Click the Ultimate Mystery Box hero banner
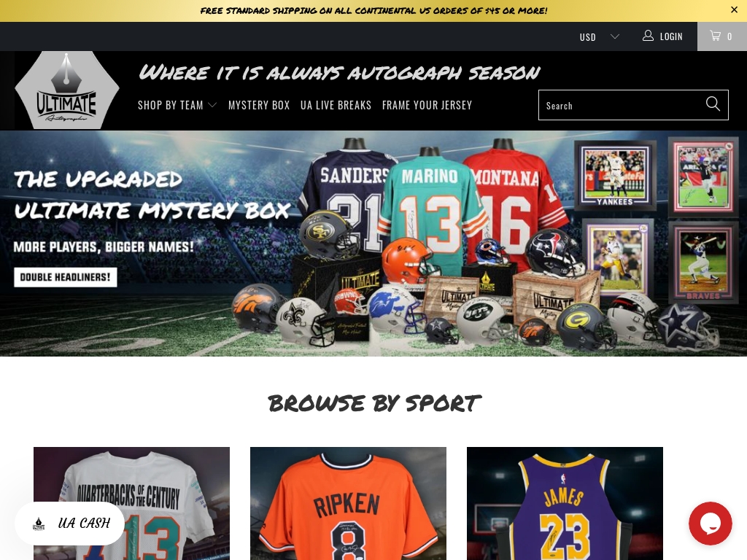This screenshot has width=747, height=560. tap(373, 244)
